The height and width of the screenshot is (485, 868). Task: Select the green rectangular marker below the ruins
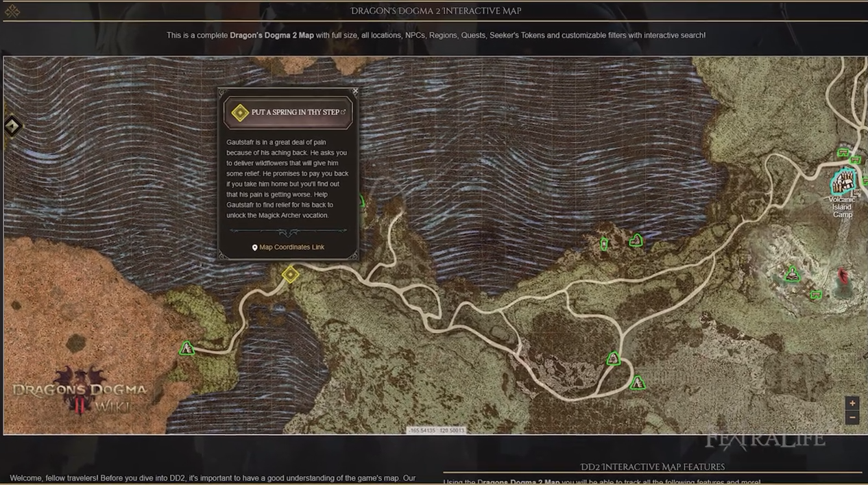point(816,295)
